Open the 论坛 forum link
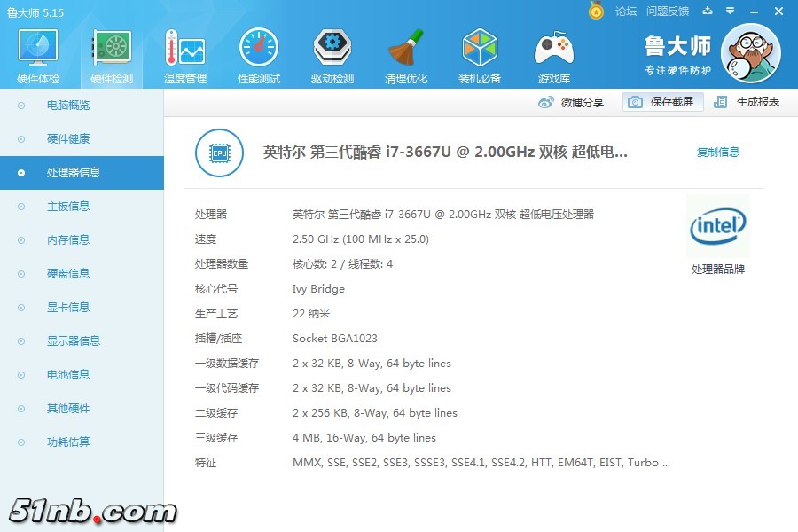Screen dimensions: 798x532 point(626,11)
